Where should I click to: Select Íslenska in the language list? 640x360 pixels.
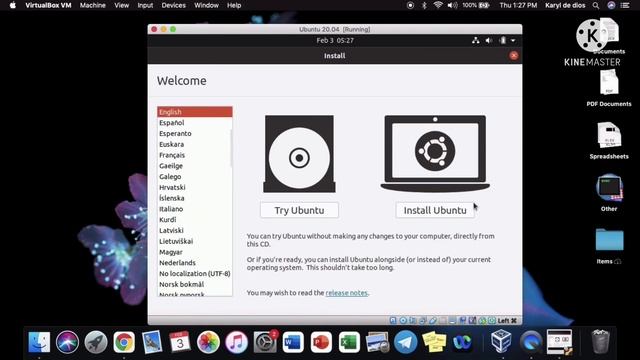[x=195, y=198]
